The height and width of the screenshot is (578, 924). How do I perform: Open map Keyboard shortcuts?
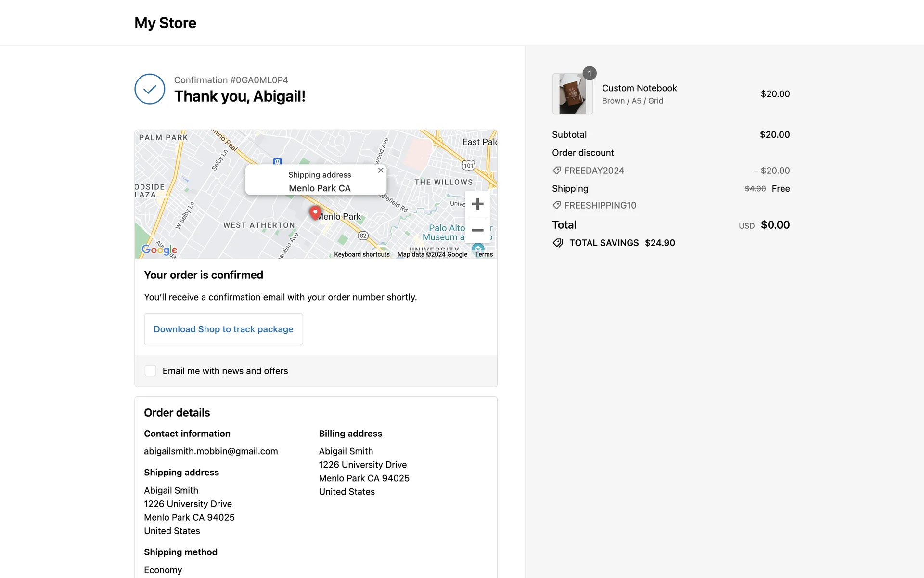pos(362,254)
